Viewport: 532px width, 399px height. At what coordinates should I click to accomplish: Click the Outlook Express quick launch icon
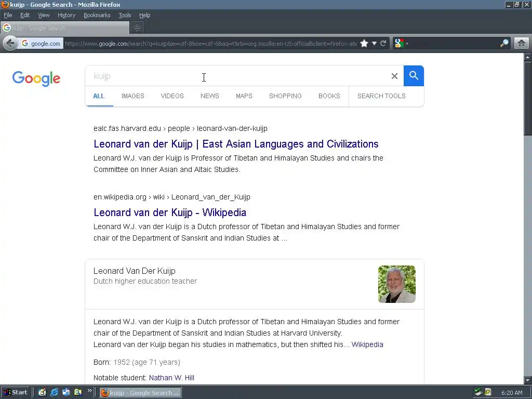(x=66, y=393)
